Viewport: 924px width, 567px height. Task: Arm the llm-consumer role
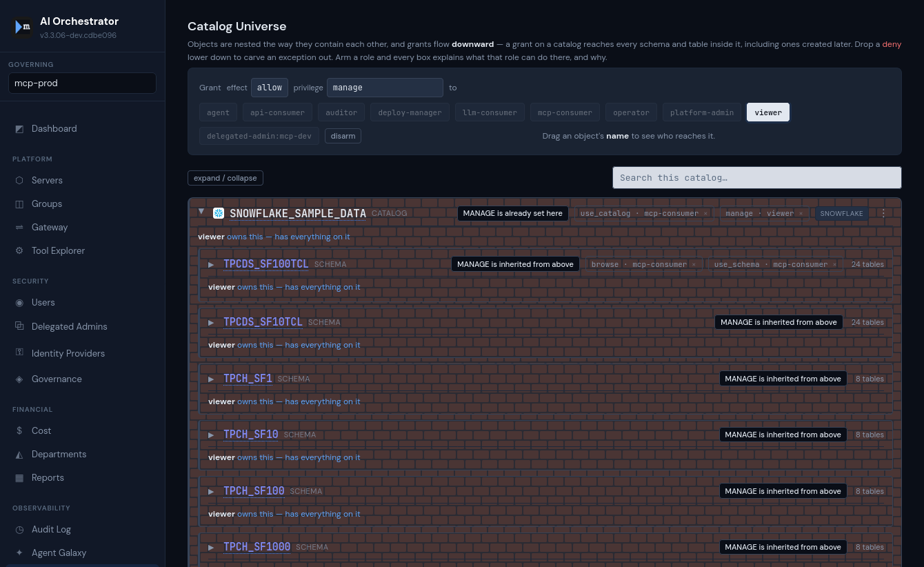[x=490, y=112]
